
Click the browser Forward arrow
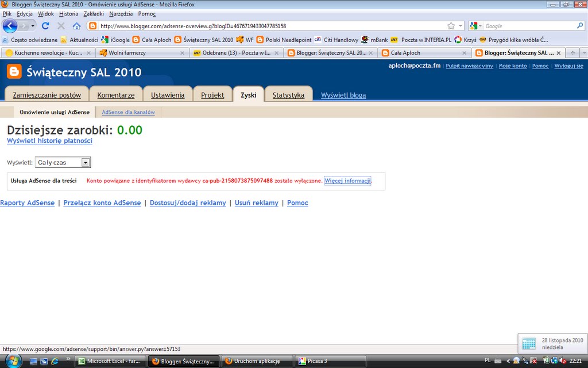pyautogui.click(x=24, y=26)
